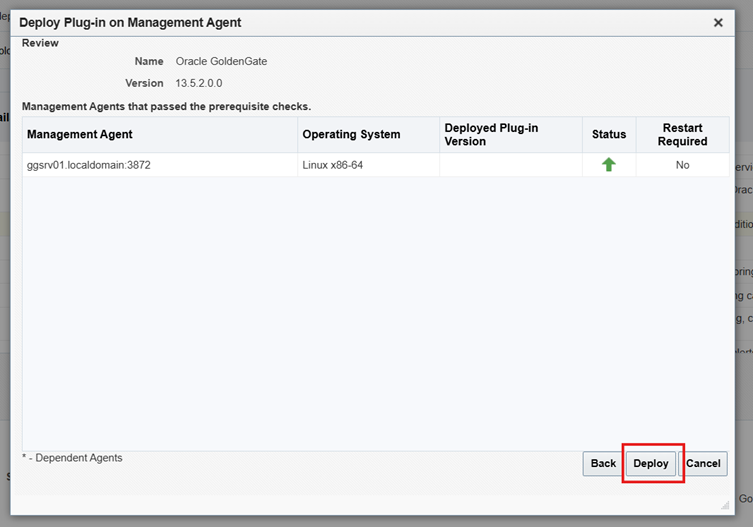Viewport: 753px width, 527px height.
Task: Click the Oracle GoldenGate name value
Action: pyautogui.click(x=221, y=61)
